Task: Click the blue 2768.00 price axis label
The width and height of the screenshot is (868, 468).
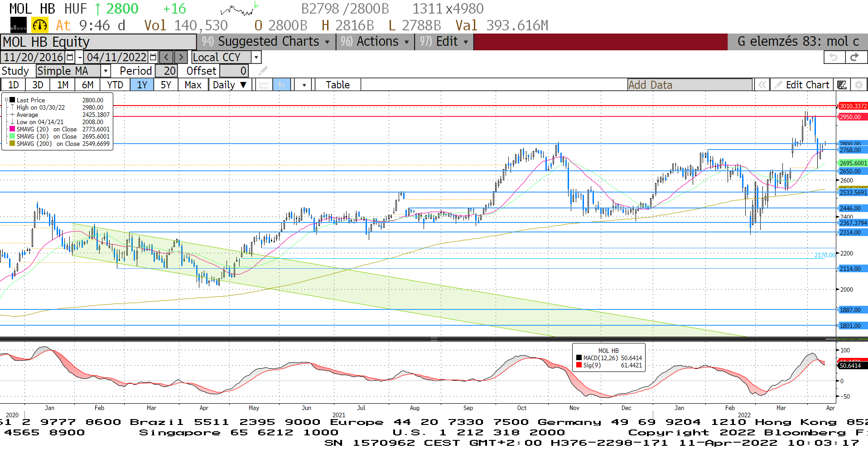Action: pos(853,150)
